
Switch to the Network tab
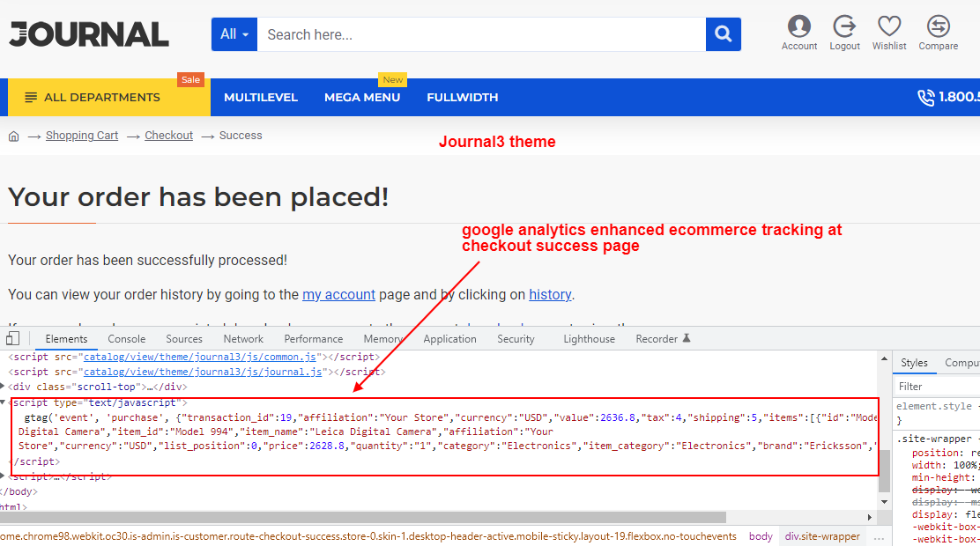click(x=243, y=338)
